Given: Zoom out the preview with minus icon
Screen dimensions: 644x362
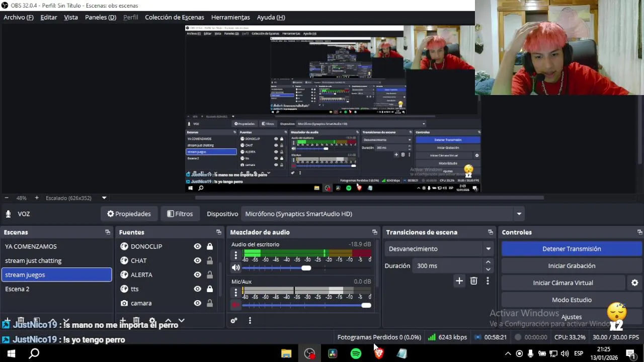Looking at the screenshot, I should coord(6,198).
